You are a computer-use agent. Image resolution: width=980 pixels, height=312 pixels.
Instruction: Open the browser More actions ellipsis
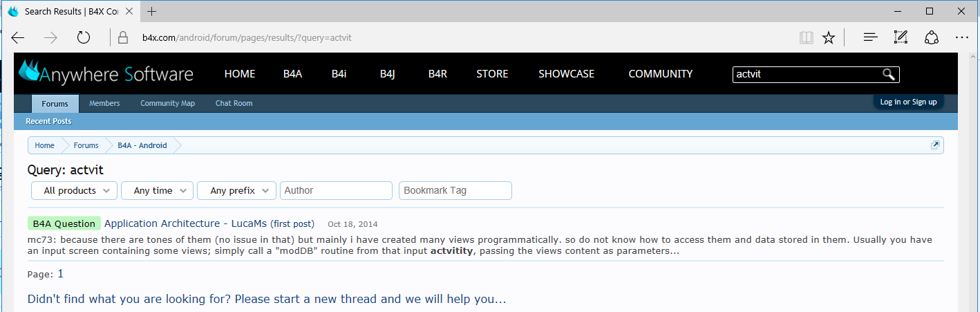[x=961, y=37]
